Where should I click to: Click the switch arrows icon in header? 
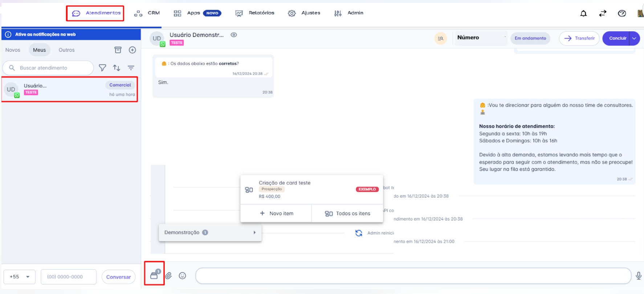pyautogui.click(x=603, y=13)
